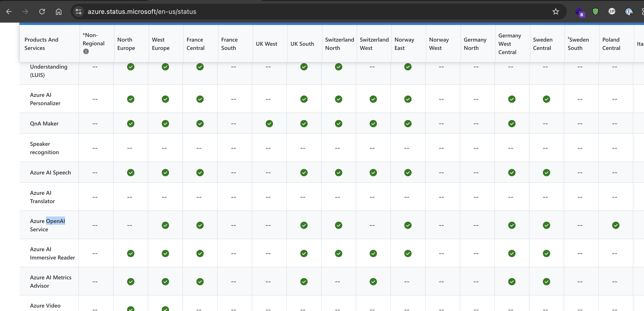Screen dimensions: 644x311
Task: Toggle the bookmark star for this page
Action: coord(556,12)
